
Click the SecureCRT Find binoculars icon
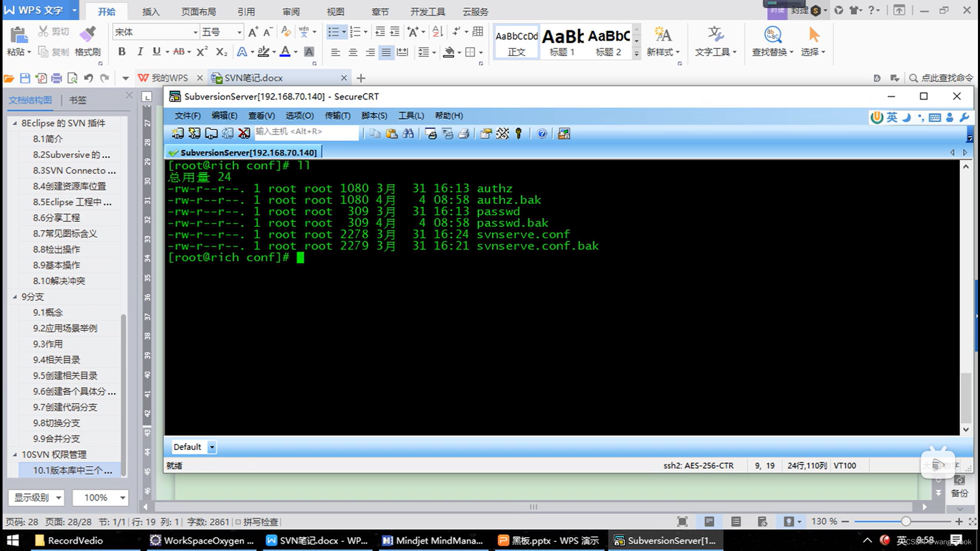point(408,134)
